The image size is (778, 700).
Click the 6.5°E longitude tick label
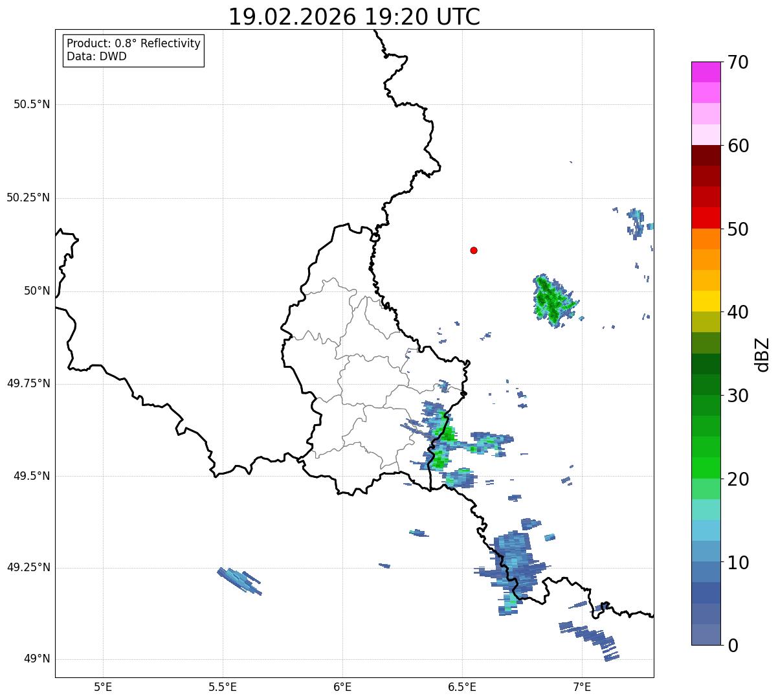click(x=462, y=686)
